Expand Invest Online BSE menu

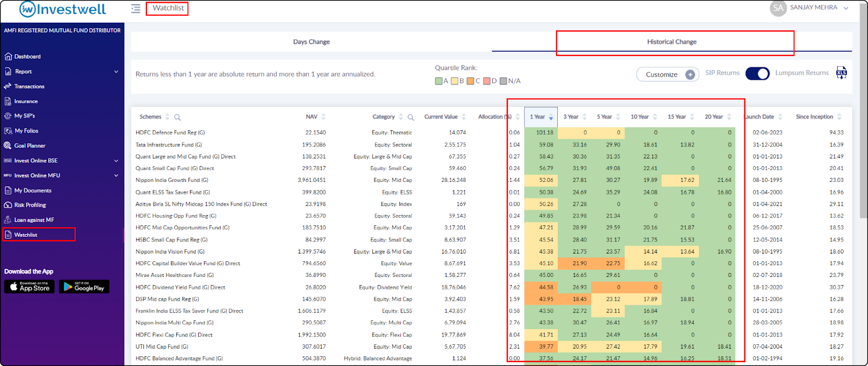[x=62, y=161]
